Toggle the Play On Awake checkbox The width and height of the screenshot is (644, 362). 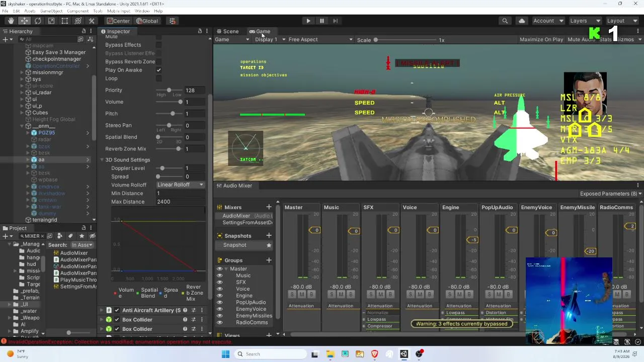pos(159,70)
